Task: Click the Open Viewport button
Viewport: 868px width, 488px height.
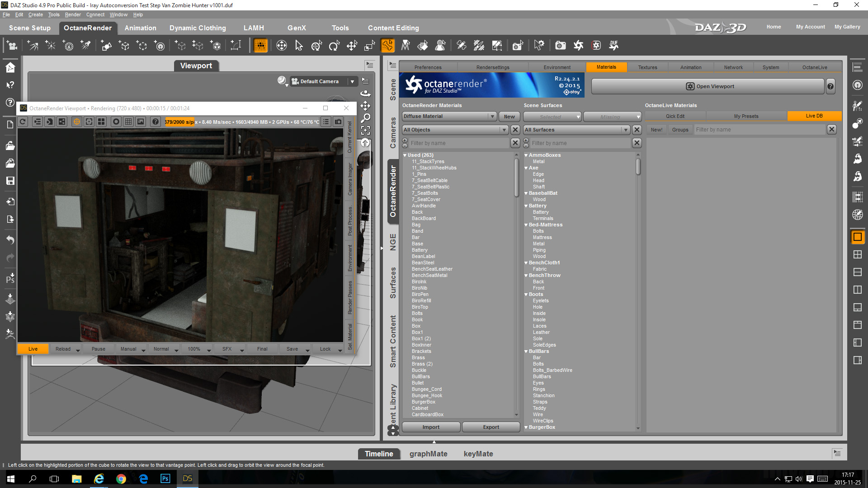Action: 708,86
